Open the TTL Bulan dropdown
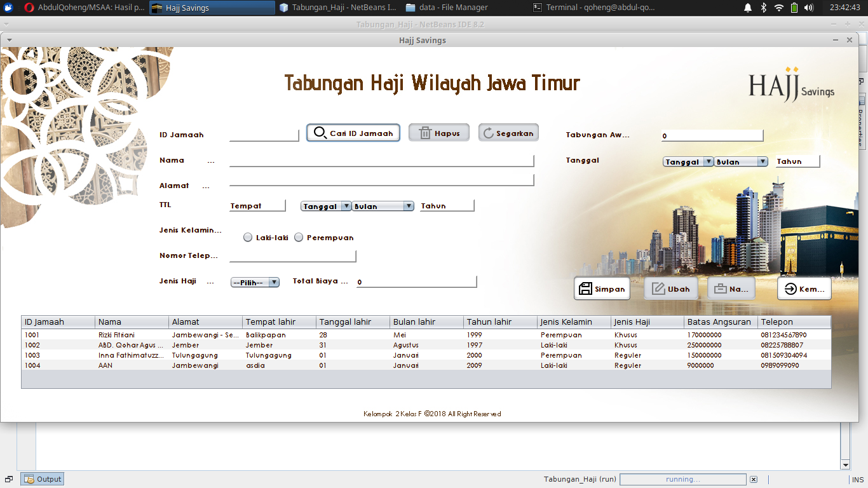Image resolution: width=868 pixels, height=488 pixels. (383, 206)
